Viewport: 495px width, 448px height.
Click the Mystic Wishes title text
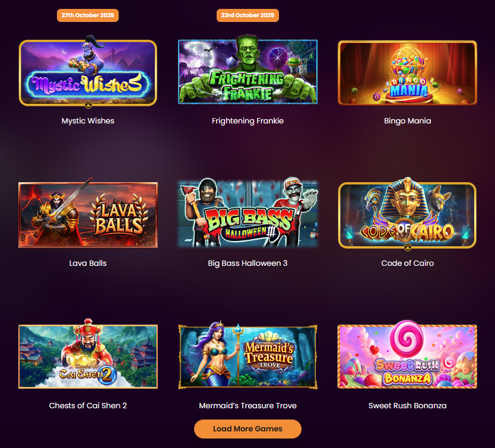coord(88,120)
